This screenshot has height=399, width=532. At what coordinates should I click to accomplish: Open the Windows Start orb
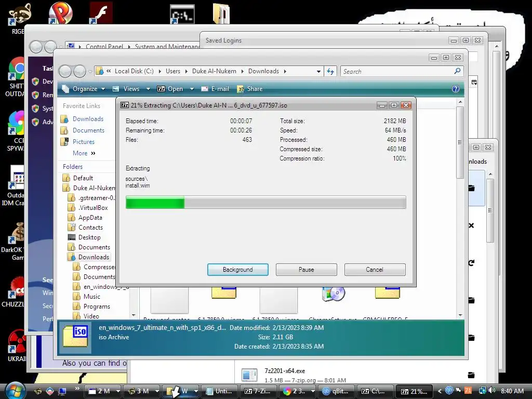[15, 390]
